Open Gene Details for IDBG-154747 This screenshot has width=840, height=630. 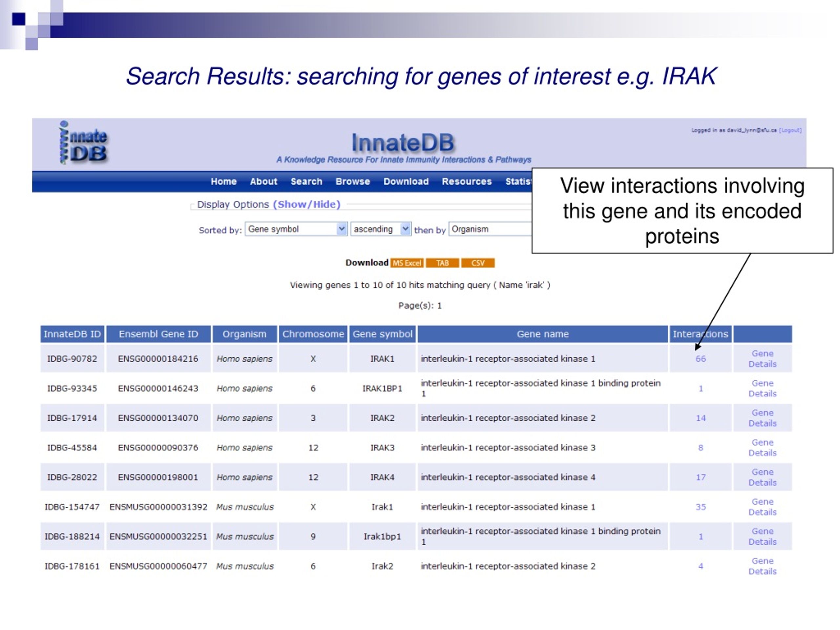(763, 507)
